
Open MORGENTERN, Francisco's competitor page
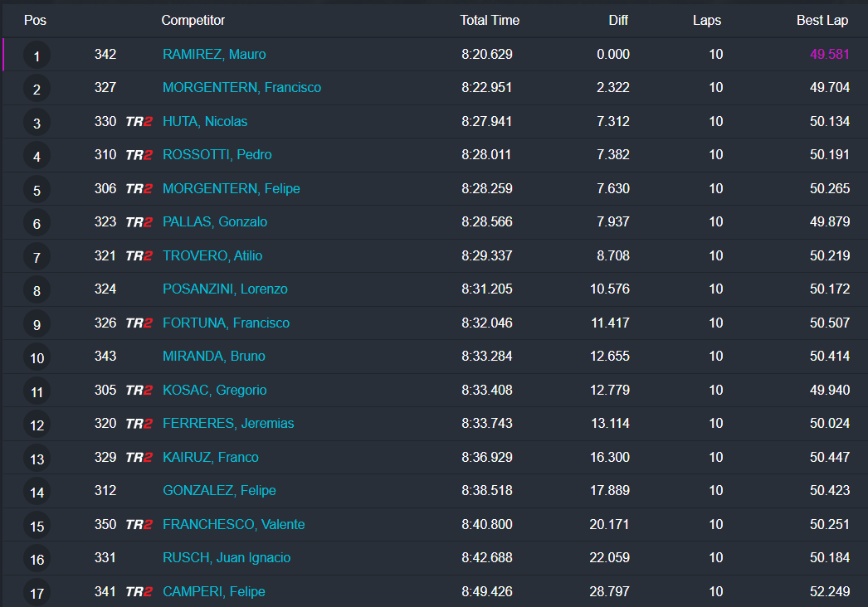click(x=241, y=88)
